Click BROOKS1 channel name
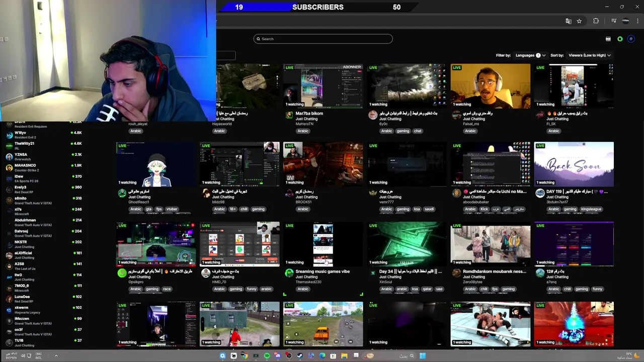Viewport: 644px width, 362px height. click(x=304, y=202)
